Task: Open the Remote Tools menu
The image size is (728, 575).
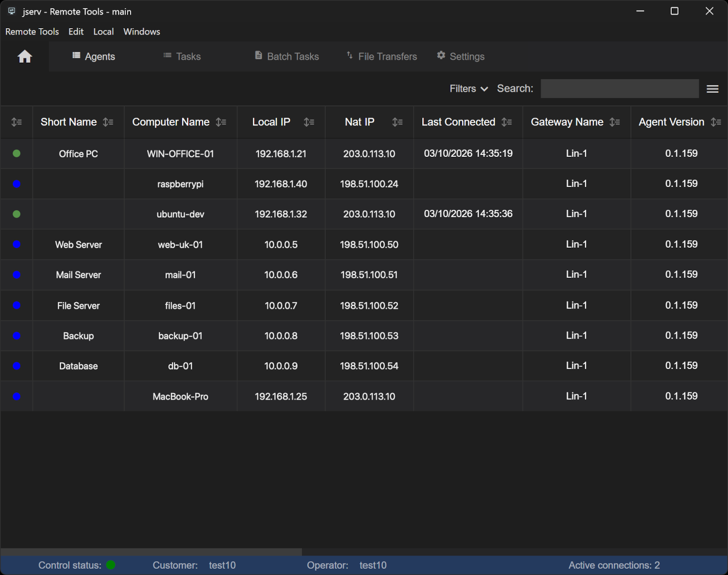Action: [x=32, y=32]
